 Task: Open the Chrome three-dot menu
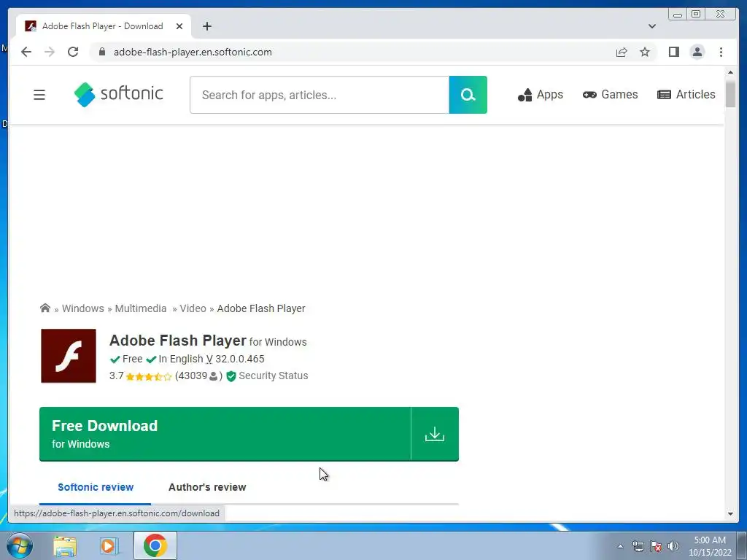[721, 52]
